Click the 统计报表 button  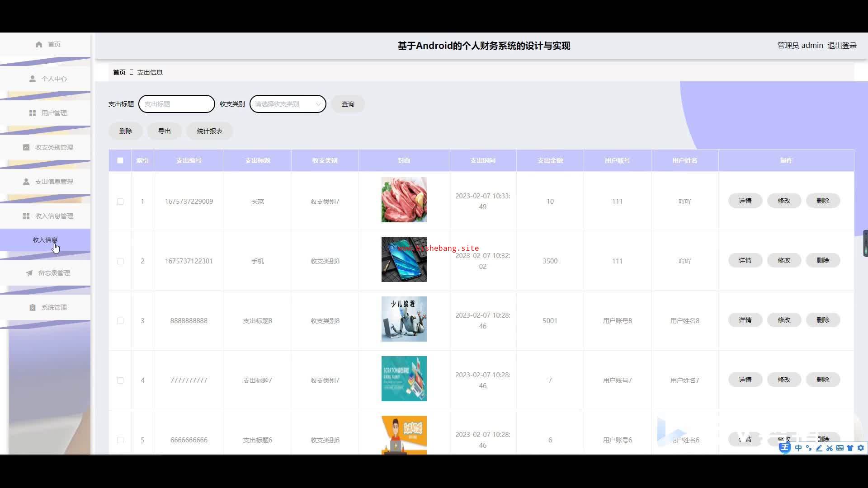209,131
